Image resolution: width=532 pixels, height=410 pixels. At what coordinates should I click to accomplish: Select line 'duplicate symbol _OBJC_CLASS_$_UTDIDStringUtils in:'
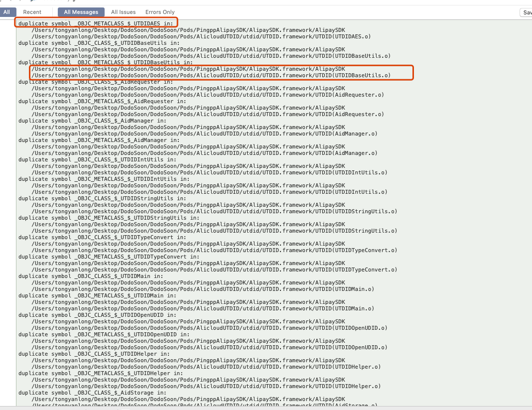pyautogui.click(x=102, y=198)
